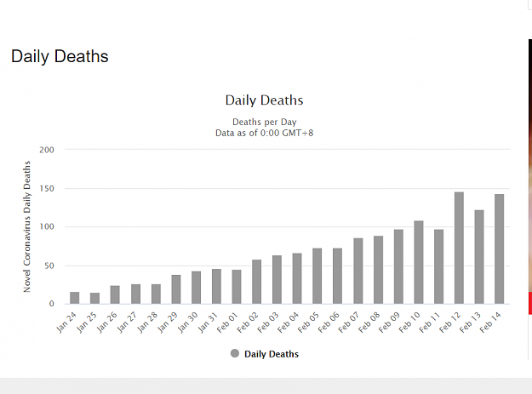This screenshot has height=394, width=532.
Task: Select the Feb 14 bar
Action: [500, 248]
